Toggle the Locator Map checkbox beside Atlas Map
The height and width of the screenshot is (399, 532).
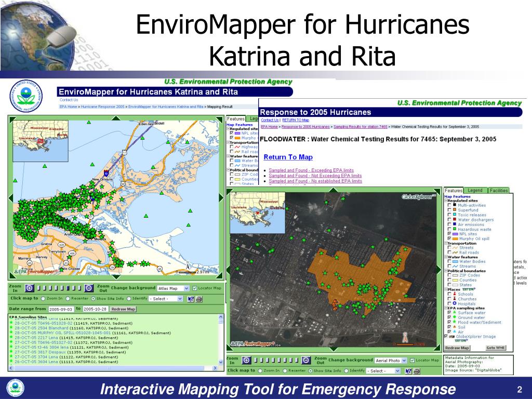pos(195,288)
